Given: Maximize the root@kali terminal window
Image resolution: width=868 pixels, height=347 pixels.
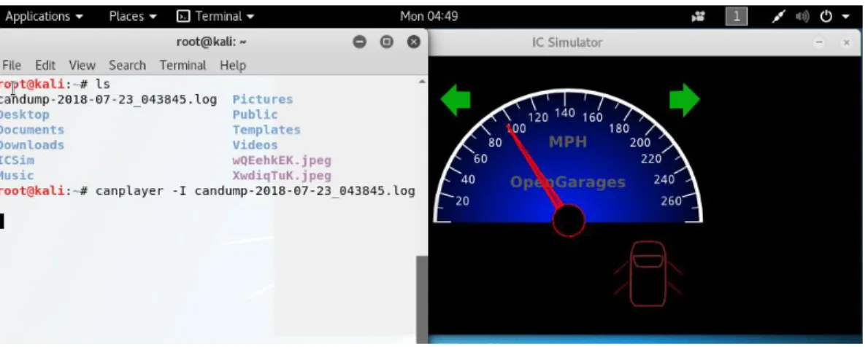Looking at the screenshot, I should (x=386, y=42).
